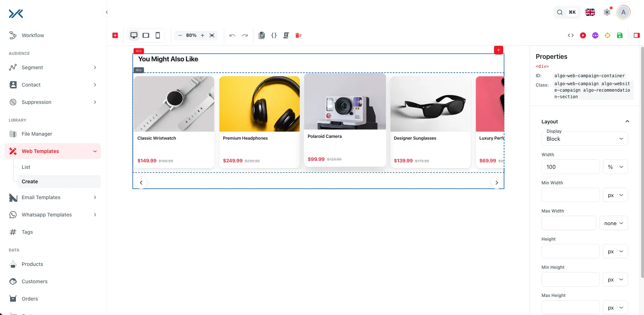The width and height of the screenshot is (644, 315).
Task: Open the user avatar A menu
Action: tap(623, 12)
